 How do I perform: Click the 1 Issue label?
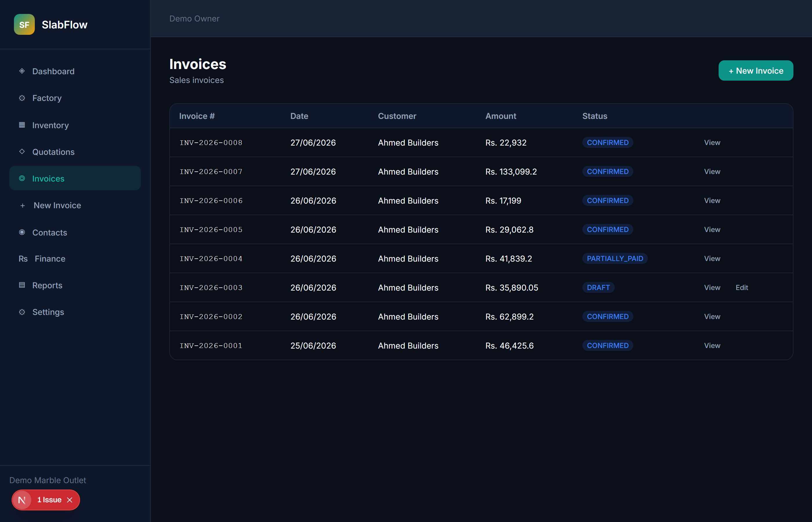point(49,500)
